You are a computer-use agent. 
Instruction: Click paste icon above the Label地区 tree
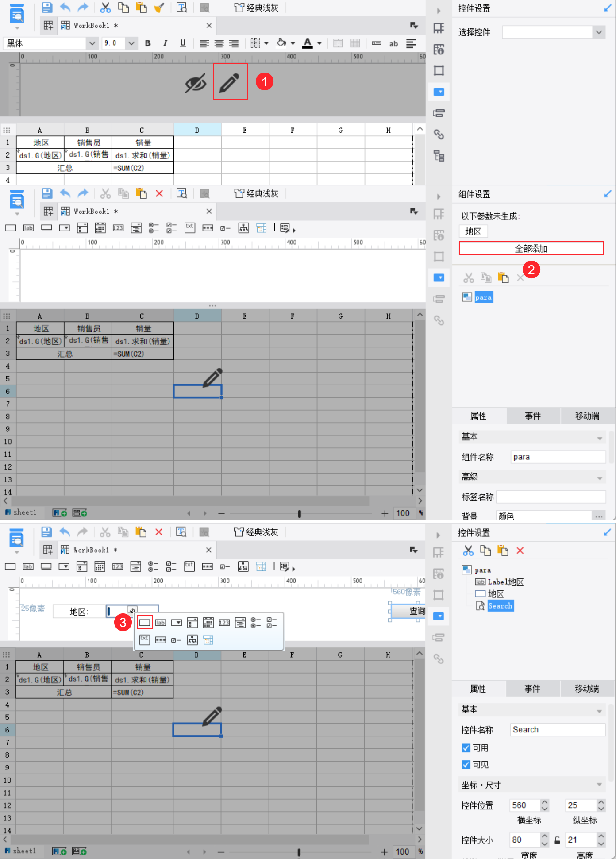coord(503,551)
